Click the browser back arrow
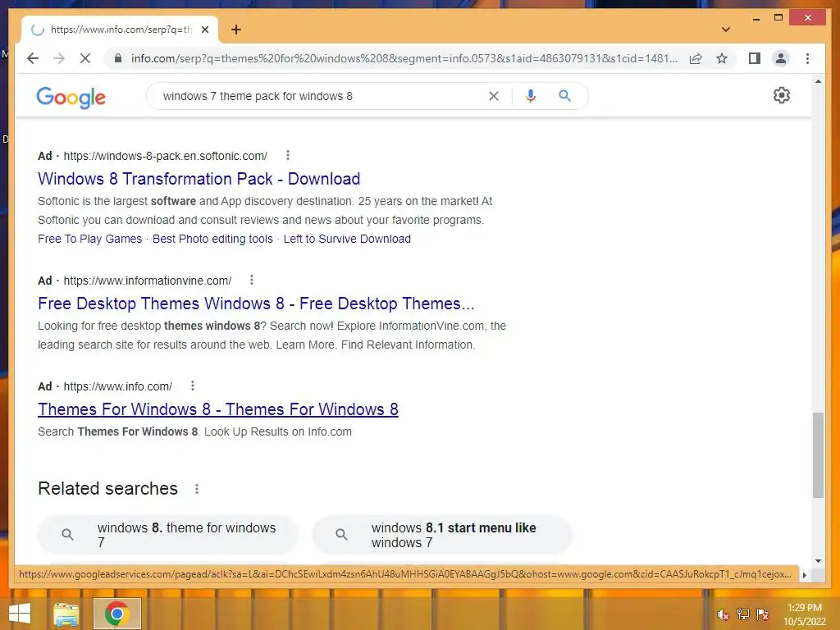The image size is (840, 630). coord(33,58)
